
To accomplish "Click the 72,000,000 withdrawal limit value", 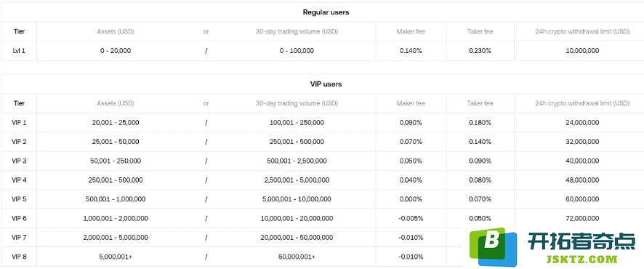I will click(x=582, y=219).
